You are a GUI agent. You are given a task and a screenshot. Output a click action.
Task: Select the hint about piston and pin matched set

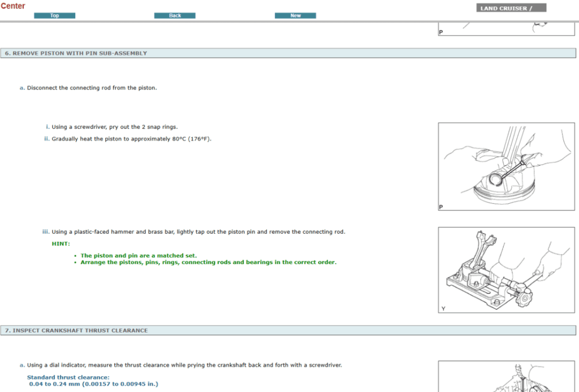point(139,256)
